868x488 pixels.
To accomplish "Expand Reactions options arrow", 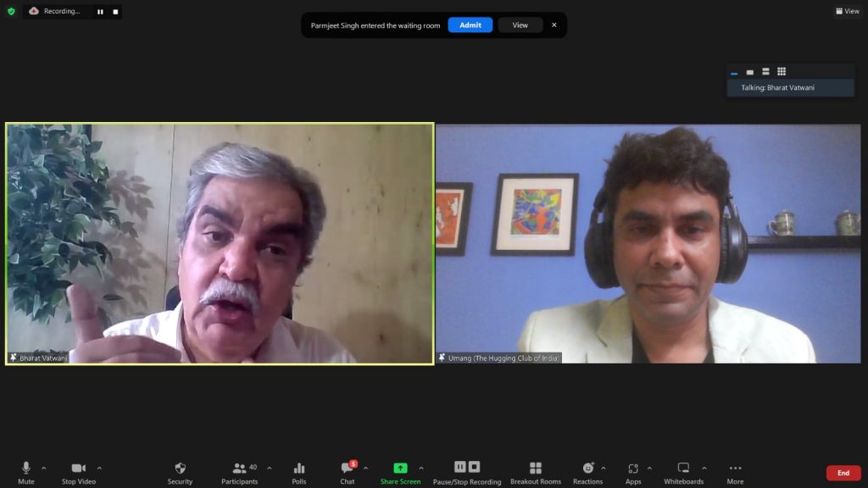I will [x=604, y=468].
